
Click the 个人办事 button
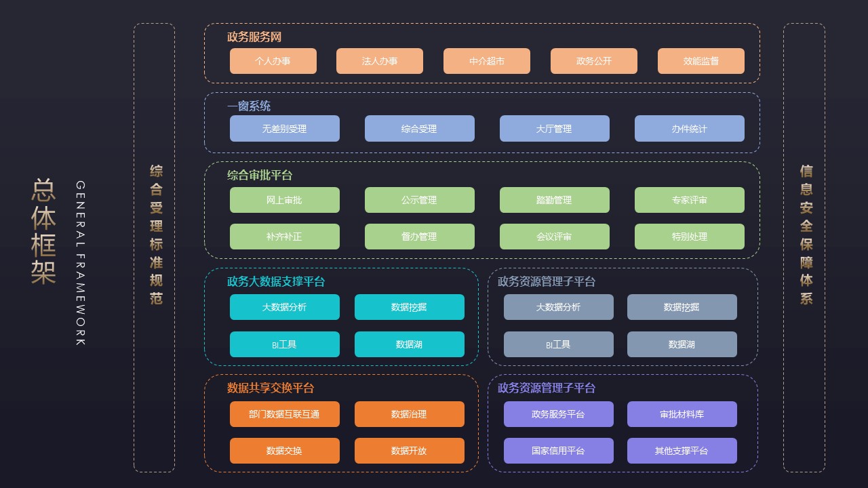coord(273,61)
